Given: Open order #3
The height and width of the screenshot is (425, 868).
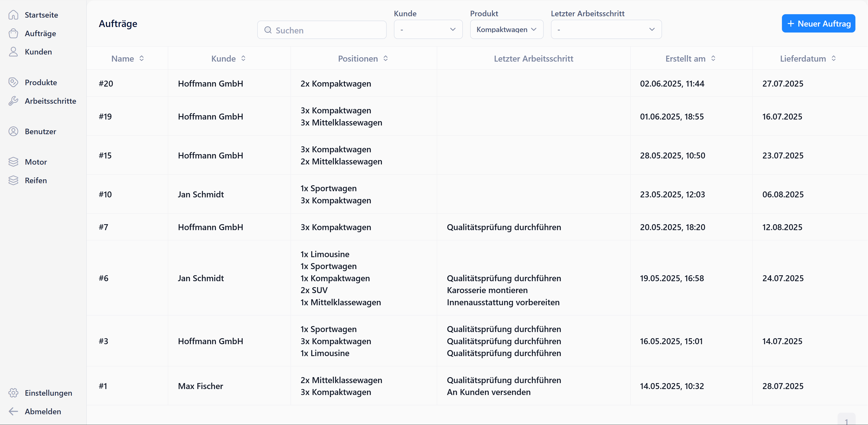Looking at the screenshot, I should point(103,341).
